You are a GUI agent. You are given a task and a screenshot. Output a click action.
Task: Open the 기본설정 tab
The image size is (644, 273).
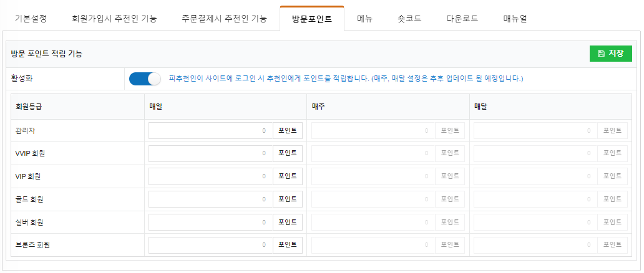coord(31,19)
